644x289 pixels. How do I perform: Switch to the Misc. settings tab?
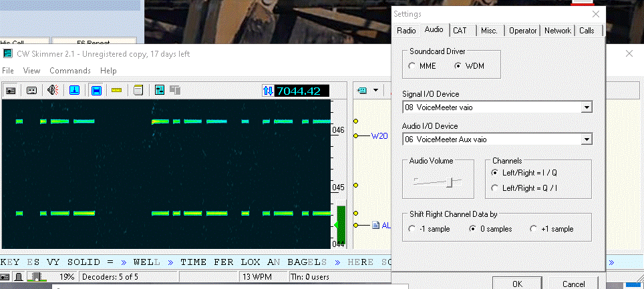pyautogui.click(x=489, y=31)
